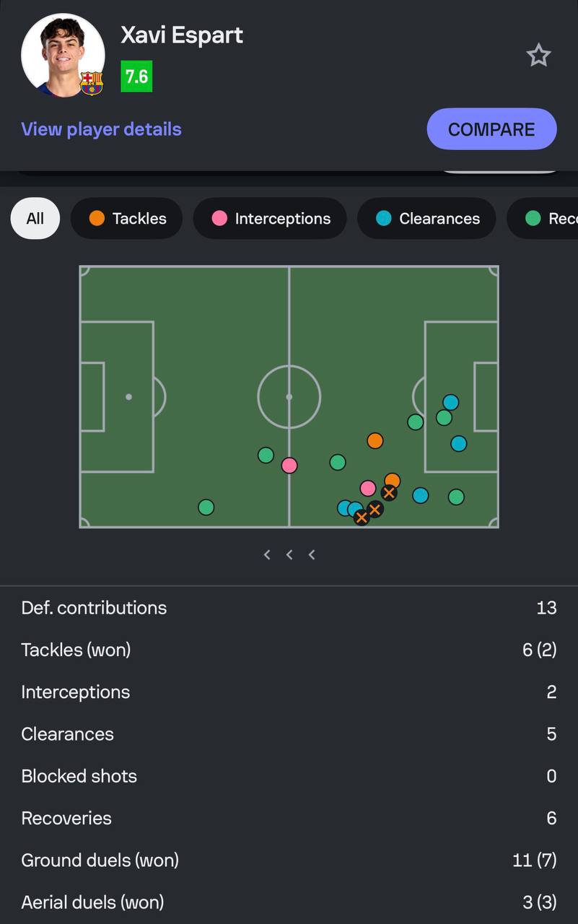578x924 pixels.
Task: Select the Def. contributions stat row
Action: [x=289, y=608]
